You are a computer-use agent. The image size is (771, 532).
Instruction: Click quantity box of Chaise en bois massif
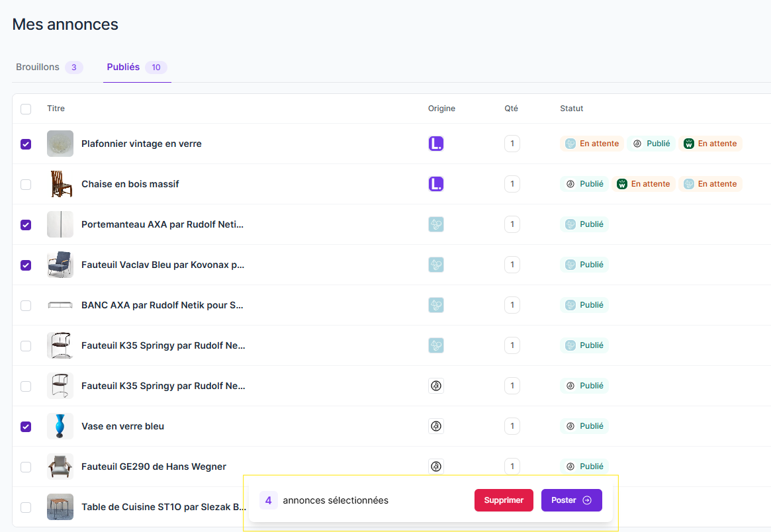tap(512, 184)
